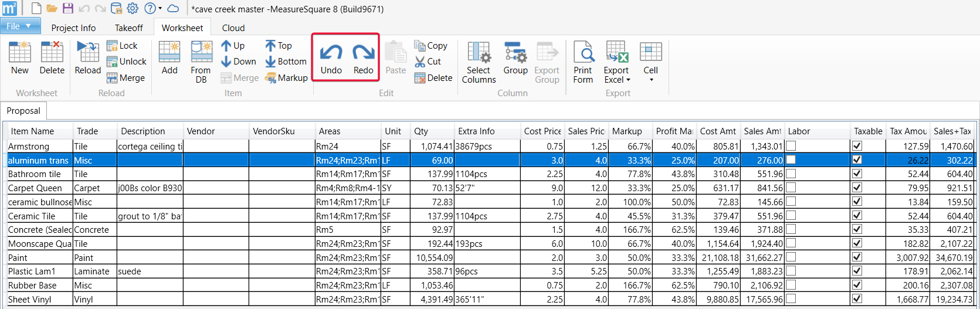Open Select Columns
This screenshot has width=980, height=309.
click(479, 62)
